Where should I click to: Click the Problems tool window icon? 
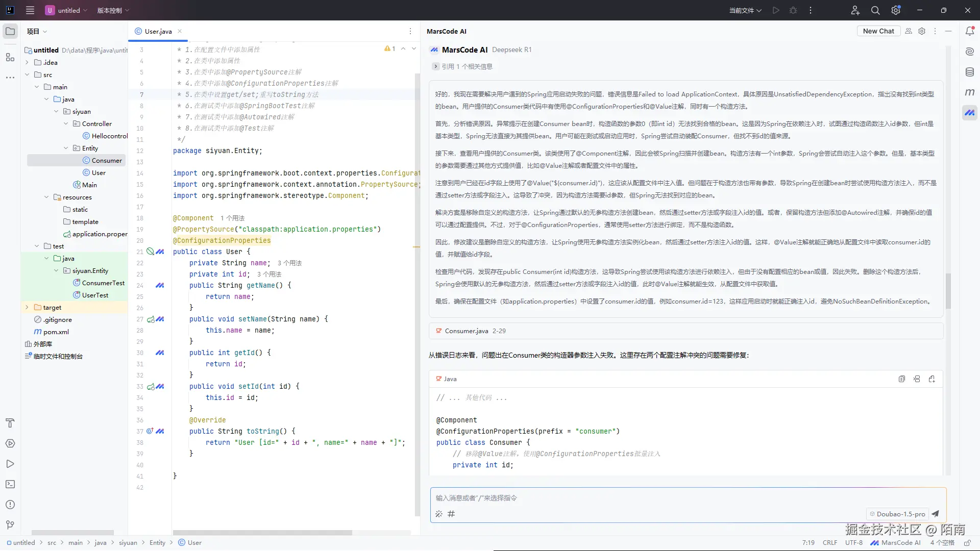tap(10, 505)
